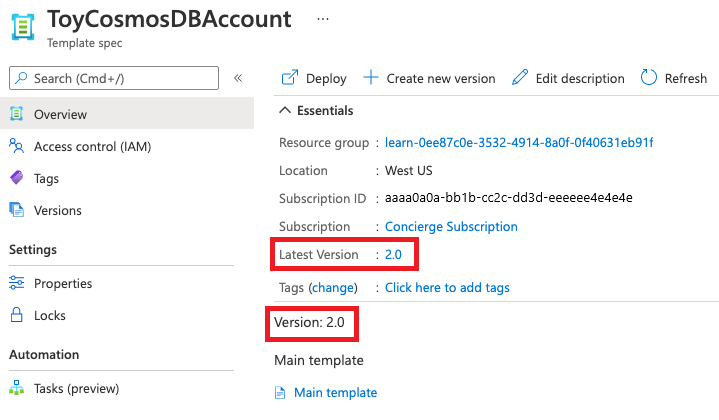Click the Deploy icon
The height and width of the screenshot is (420, 719).
[290, 77]
